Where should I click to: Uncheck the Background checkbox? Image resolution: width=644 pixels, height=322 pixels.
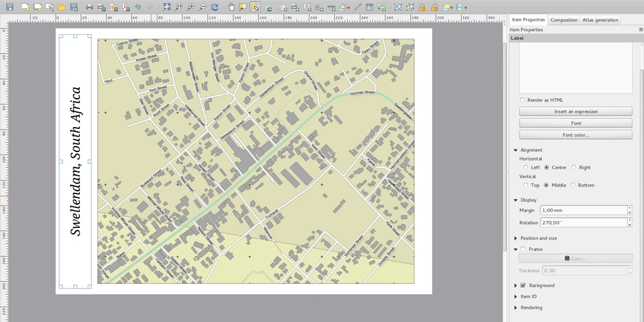point(523,285)
